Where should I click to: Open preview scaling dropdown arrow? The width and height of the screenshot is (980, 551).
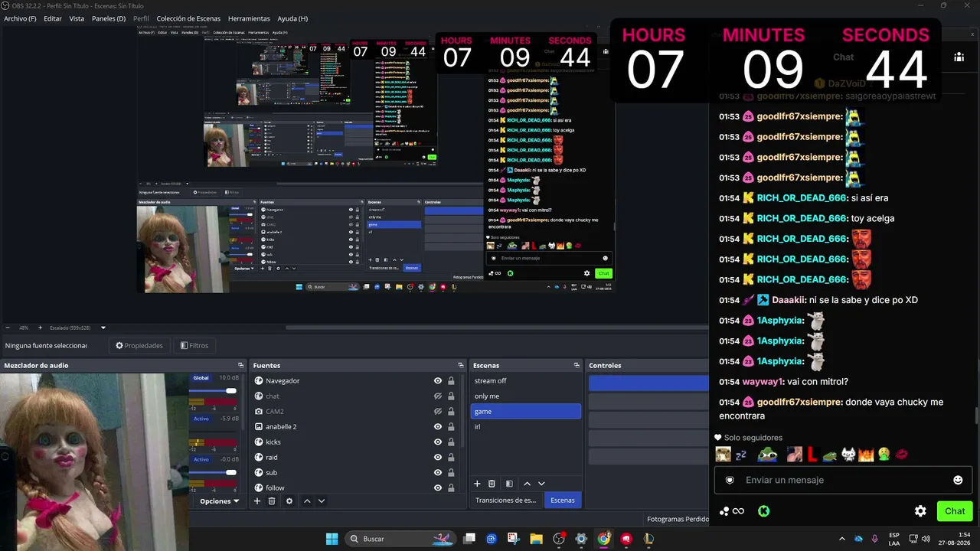(x=103, y=328)
